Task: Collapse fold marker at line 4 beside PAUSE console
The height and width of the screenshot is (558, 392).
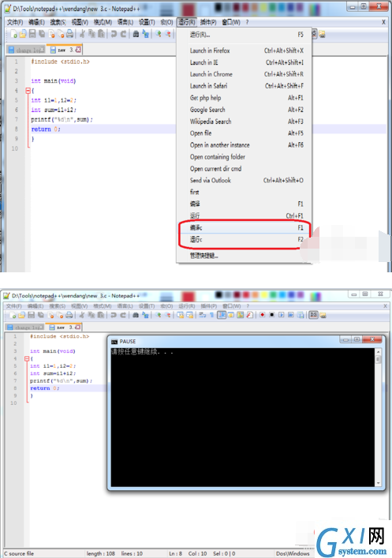Action: click(27, 358)
